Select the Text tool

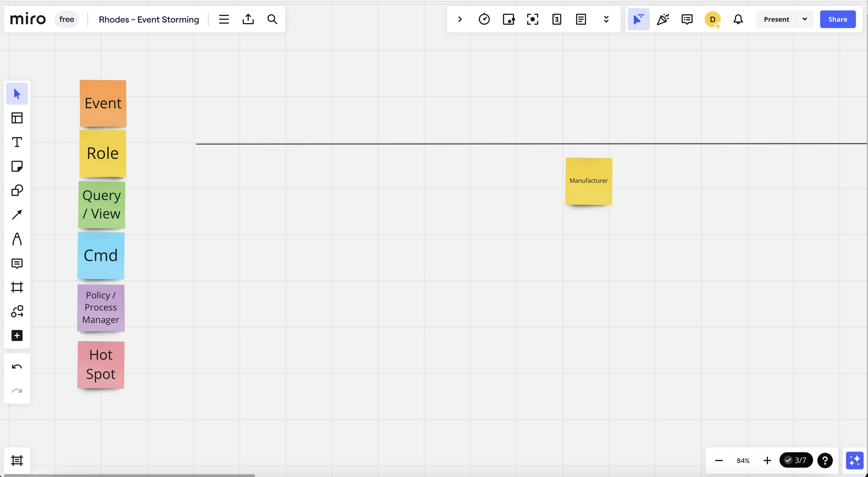tap(17, 142)
